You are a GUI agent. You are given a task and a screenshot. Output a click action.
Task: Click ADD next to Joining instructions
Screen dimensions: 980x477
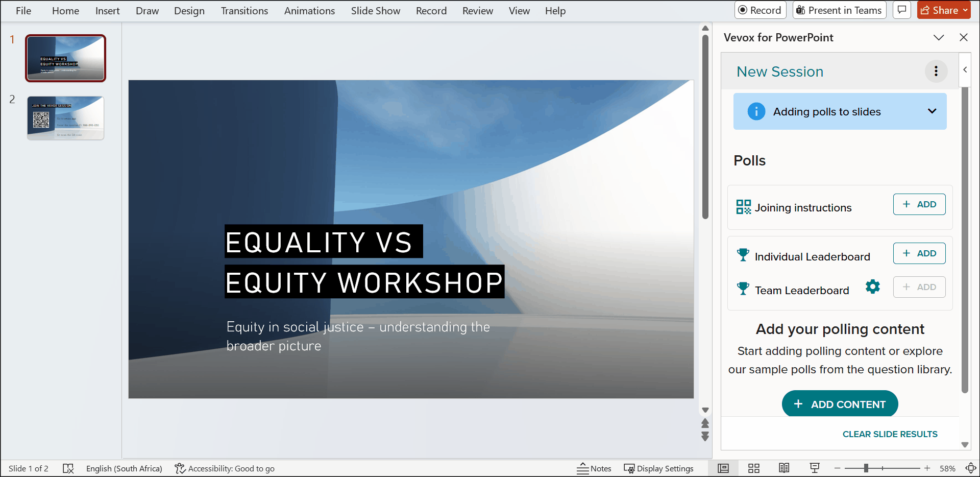[x=919, y=204]
